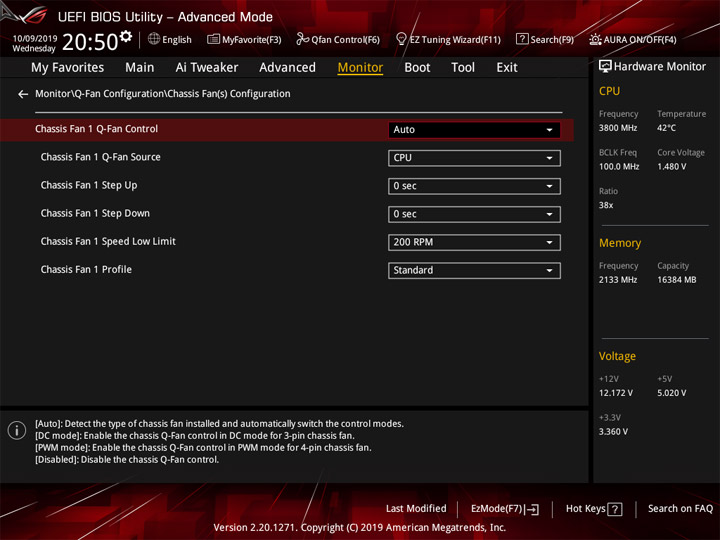The width and height of the screenshot is (720, 540).
Task: Click CPU frequency value 3800 MHz
Action: click(x=618, y=128)
